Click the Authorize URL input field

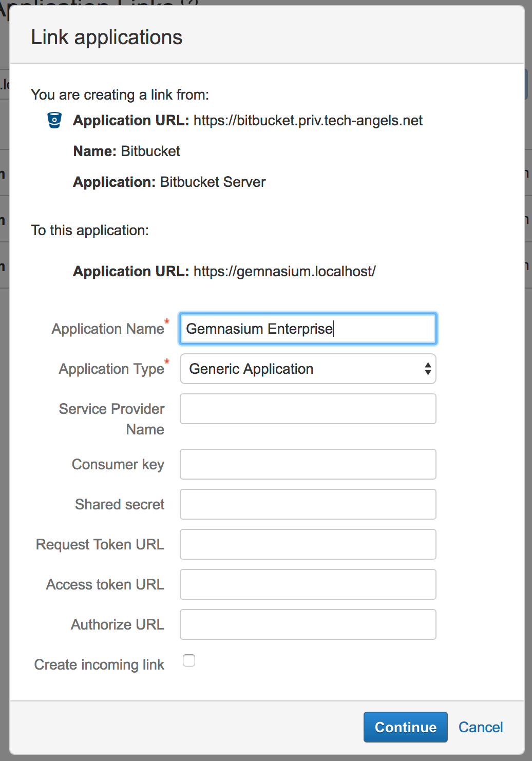point(308,624)
